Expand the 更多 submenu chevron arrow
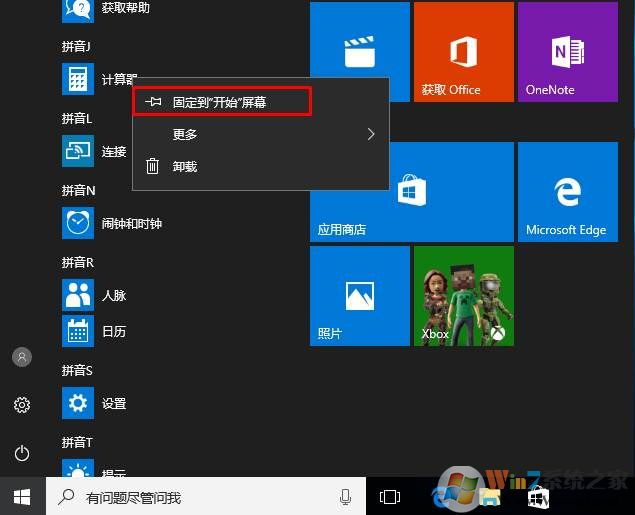Image resolution: width=635 pixels, height=515 pixels. (x=371, y=134)
